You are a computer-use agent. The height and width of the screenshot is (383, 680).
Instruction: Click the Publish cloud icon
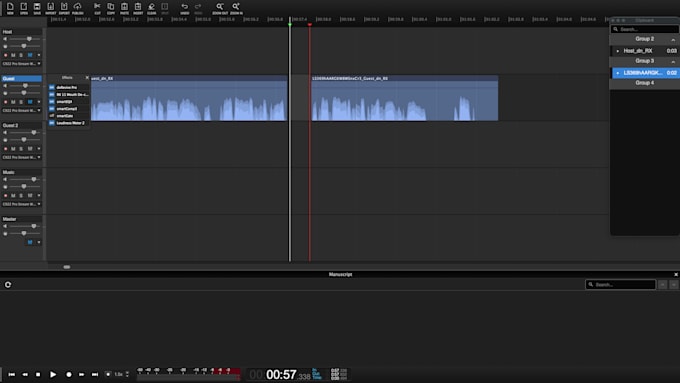click(x=78, y=7)
